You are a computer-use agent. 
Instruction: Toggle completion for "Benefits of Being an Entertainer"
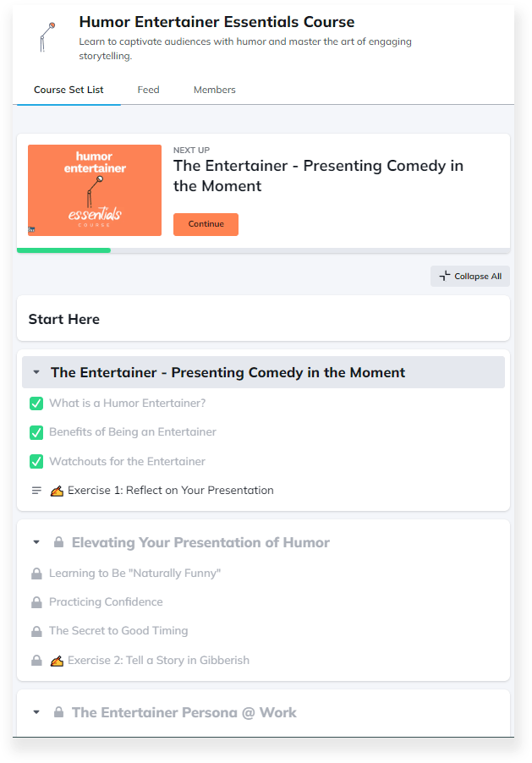36,432
